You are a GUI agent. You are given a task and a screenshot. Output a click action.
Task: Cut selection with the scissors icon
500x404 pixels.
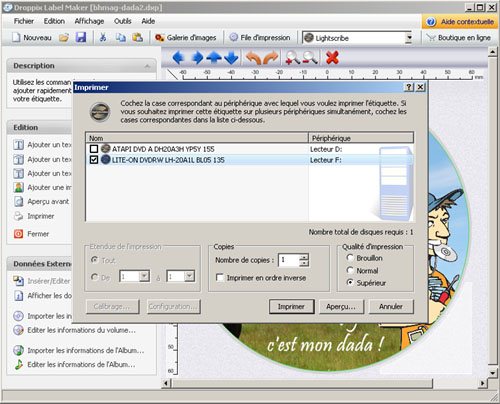103,37
